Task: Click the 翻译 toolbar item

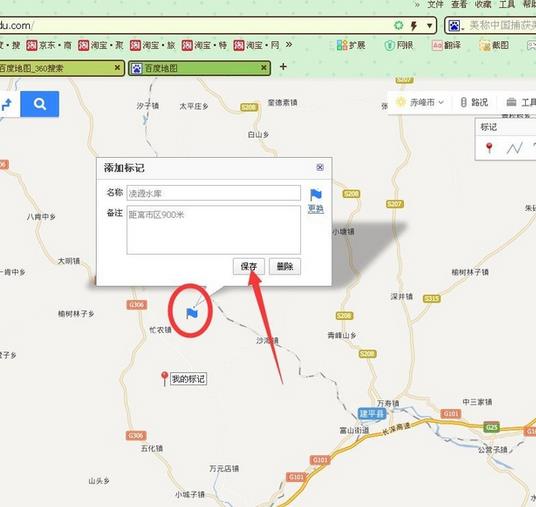Action: coord(446,45)
